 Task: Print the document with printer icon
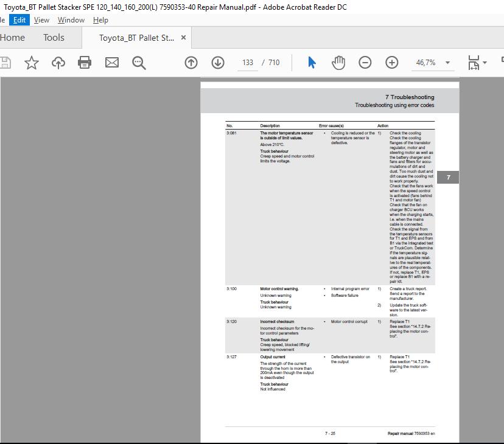pos(85,63)
